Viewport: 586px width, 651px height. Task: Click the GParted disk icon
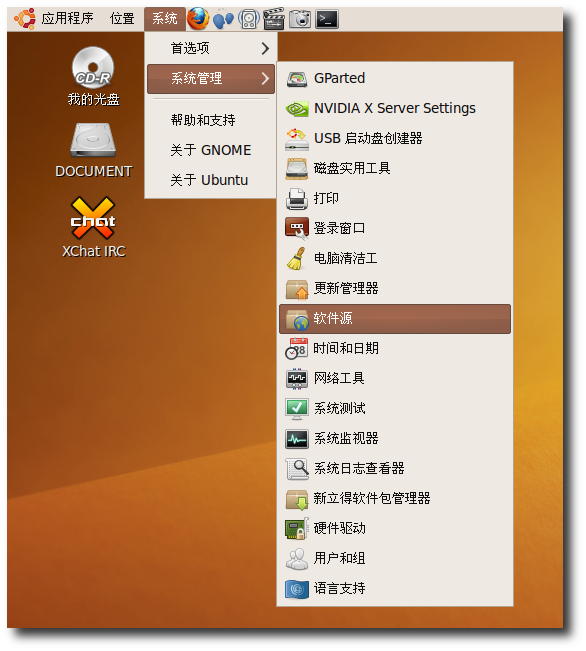[x=297, y=78]
